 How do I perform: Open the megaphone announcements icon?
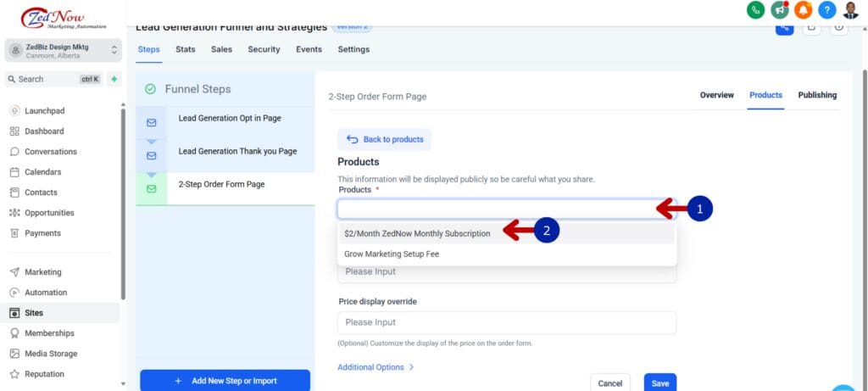[x=780, y=9]
